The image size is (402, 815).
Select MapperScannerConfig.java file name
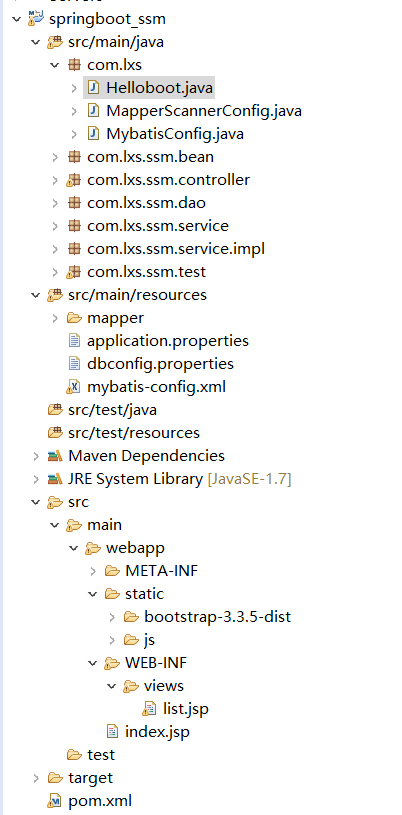(204, 111)
